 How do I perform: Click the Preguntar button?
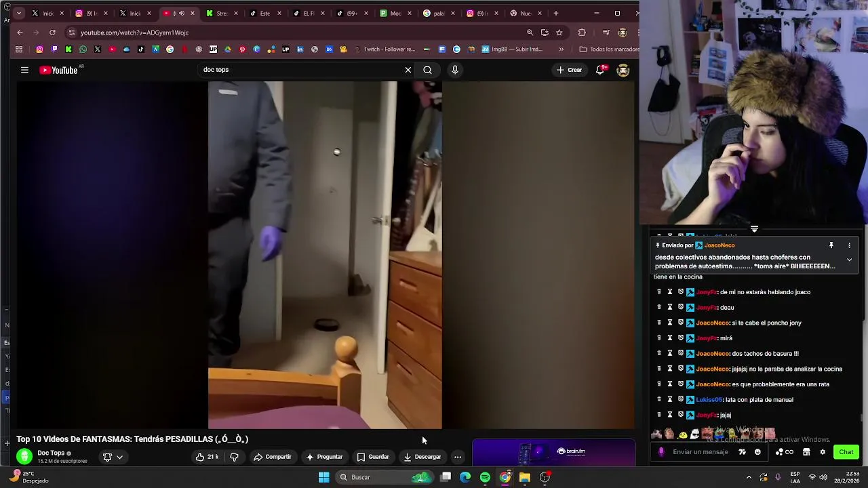(x=324, y=457)
